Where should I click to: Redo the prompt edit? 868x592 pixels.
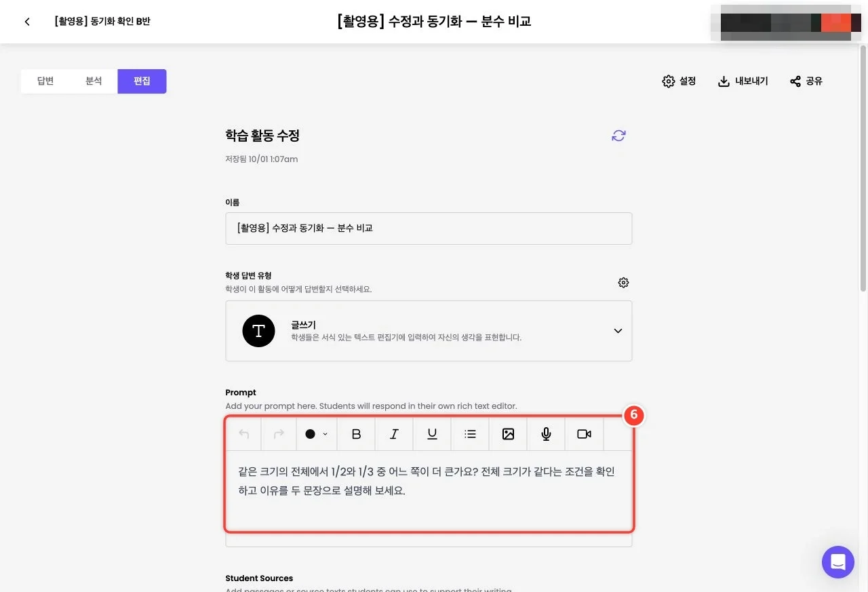coord(279,434)
